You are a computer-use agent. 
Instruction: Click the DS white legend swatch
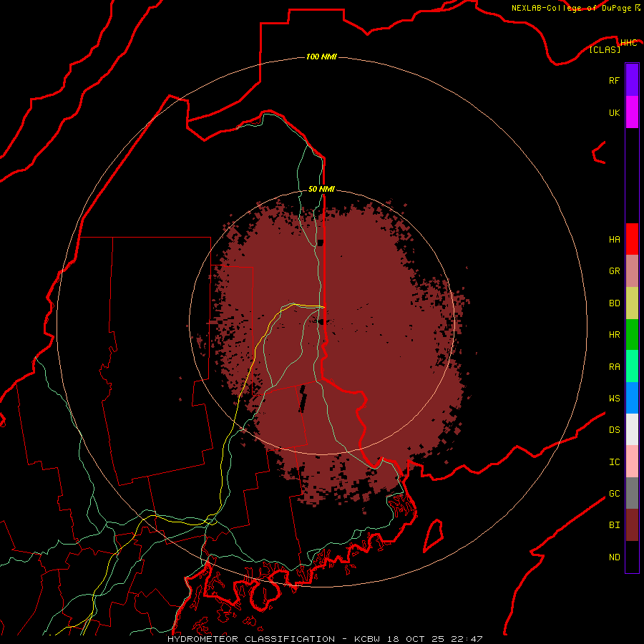click(632, 429)
